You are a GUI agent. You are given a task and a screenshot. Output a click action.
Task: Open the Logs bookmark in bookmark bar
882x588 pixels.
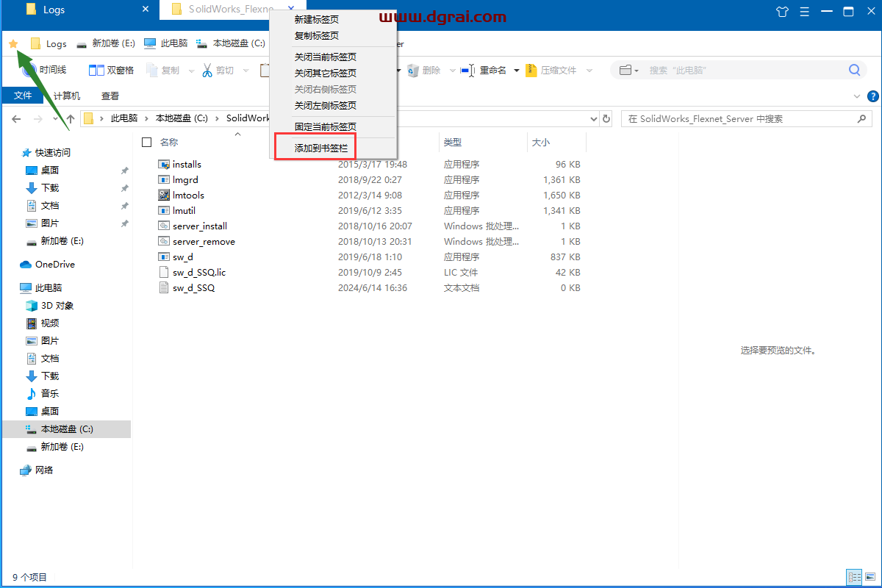point(49,44)
